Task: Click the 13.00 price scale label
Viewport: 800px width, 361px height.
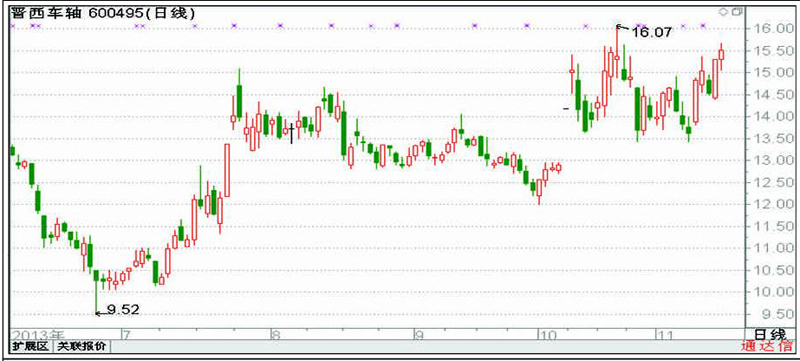Action: click(770, 160)
